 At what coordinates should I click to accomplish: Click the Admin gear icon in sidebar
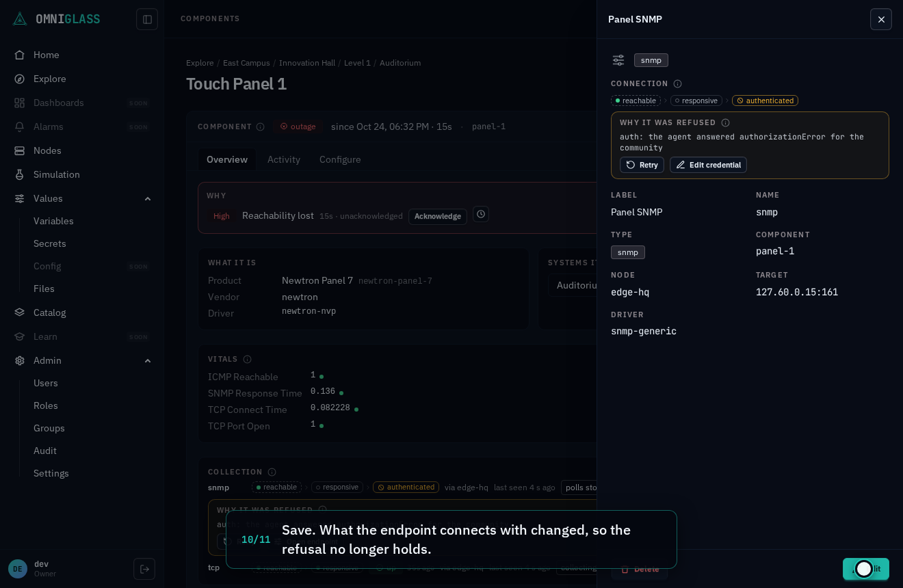point(20,360)
